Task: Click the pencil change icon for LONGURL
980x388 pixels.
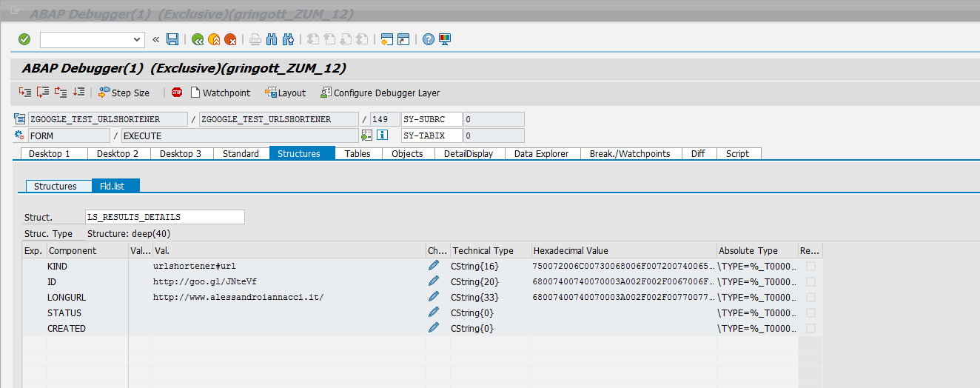Action: click(x=434, y=297)
